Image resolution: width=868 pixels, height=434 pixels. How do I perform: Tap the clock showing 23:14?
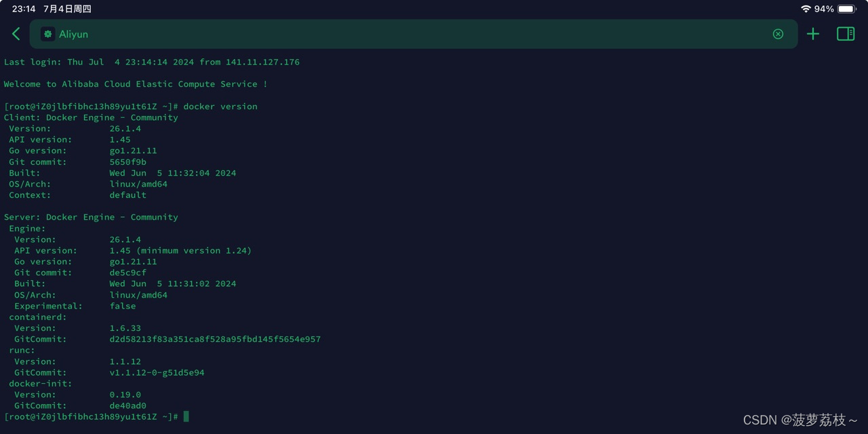23,9
